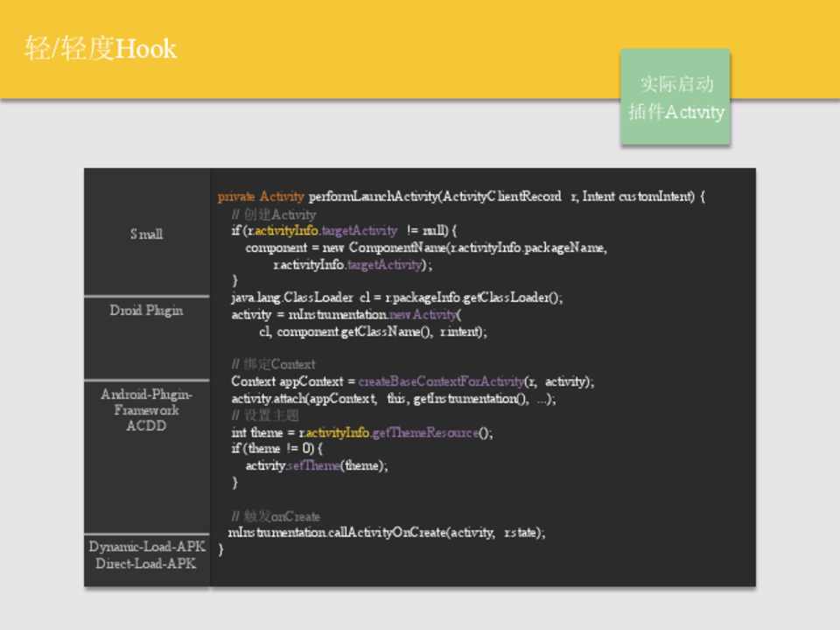
Task: Click the "// 创建Activity" comment
Action: [274, 214]
